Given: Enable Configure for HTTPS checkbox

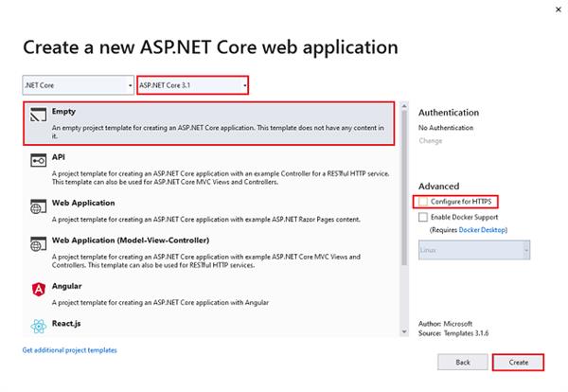Looking at the screenshot, I should (x=422, y=202).
